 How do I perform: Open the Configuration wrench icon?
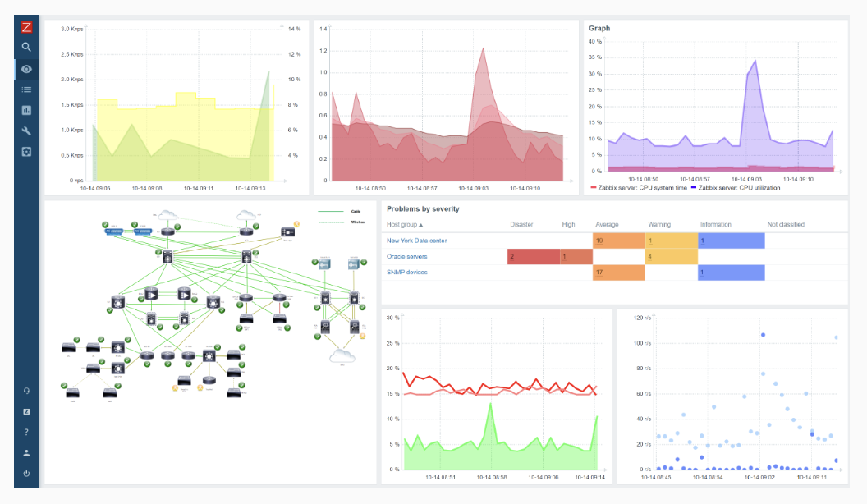click(26, 131)
